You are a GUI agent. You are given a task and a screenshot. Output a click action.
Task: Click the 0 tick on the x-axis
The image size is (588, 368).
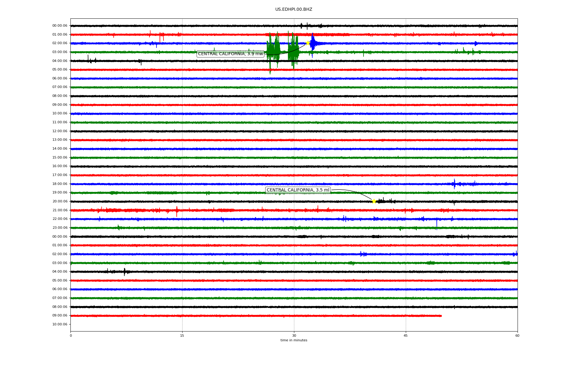click(x=71, y=335)
